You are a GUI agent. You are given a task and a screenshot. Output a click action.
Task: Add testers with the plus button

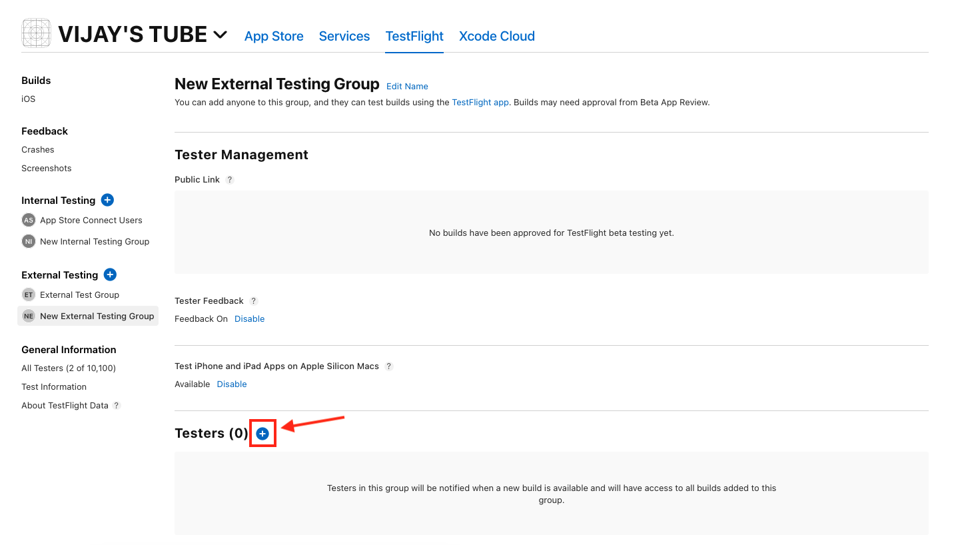(262, 434)
